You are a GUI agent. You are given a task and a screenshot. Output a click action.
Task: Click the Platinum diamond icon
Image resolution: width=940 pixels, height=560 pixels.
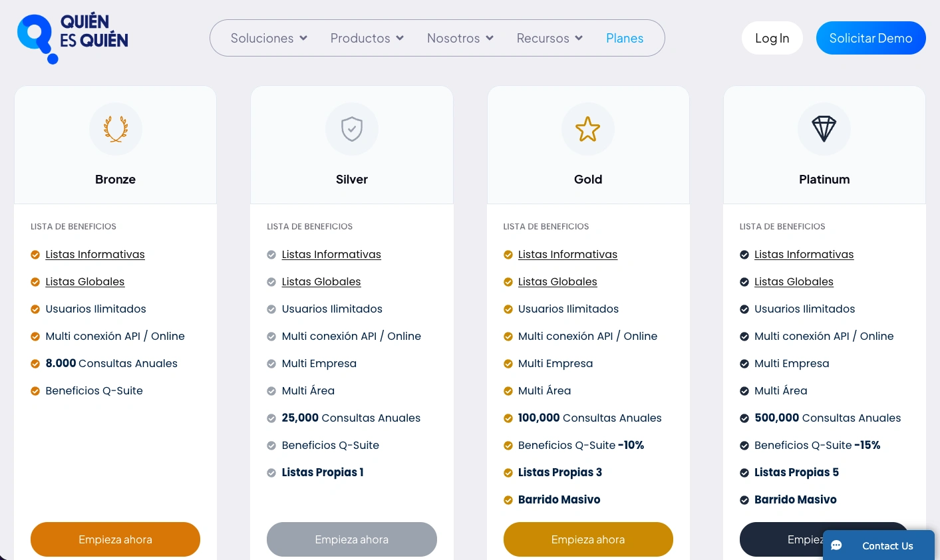(824, 129)
